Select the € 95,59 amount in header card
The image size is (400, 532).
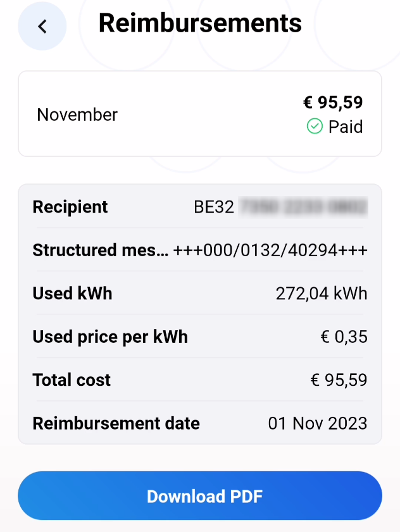333,102
